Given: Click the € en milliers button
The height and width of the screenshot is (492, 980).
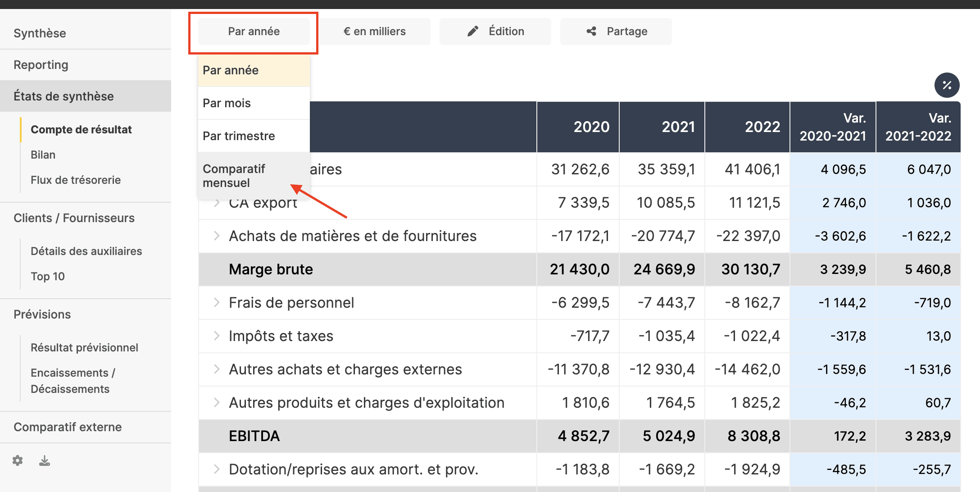Looking at the screenshot, I should pyautogui.click(x=375, y=31).
